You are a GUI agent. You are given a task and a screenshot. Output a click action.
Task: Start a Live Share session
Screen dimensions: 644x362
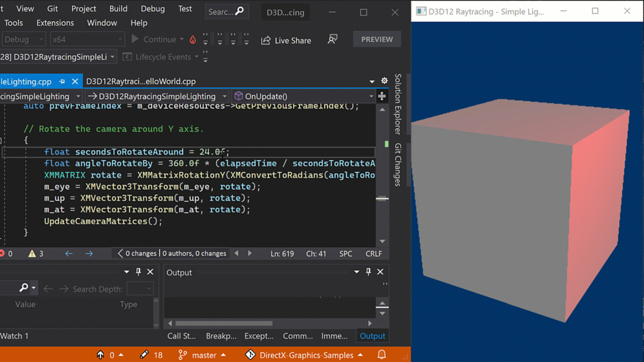pos(286,40)
